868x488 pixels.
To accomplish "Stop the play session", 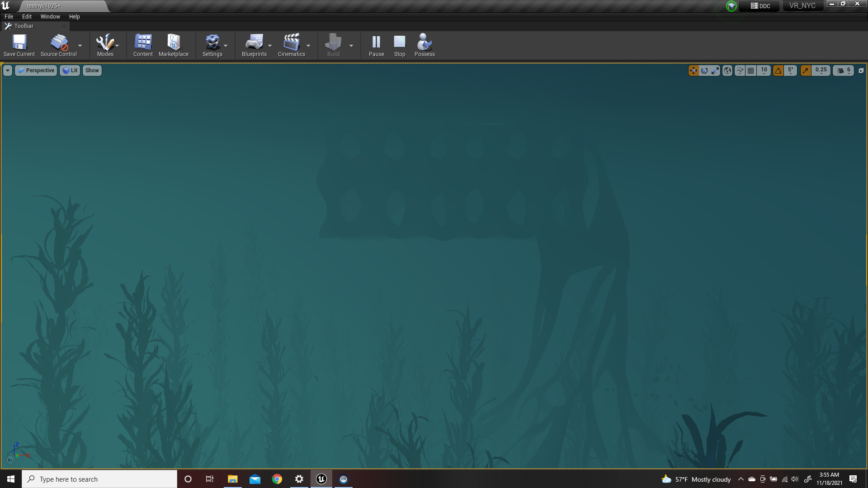I will (400, 45).
